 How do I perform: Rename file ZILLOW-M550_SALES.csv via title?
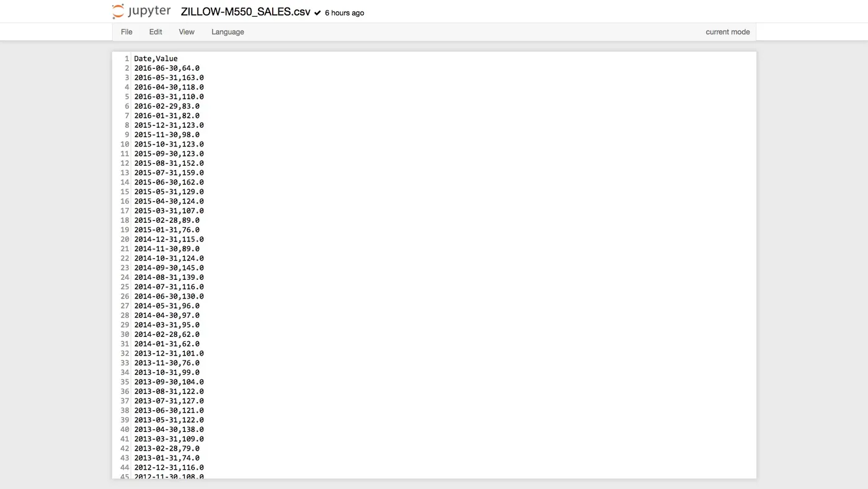pos(246,12)
